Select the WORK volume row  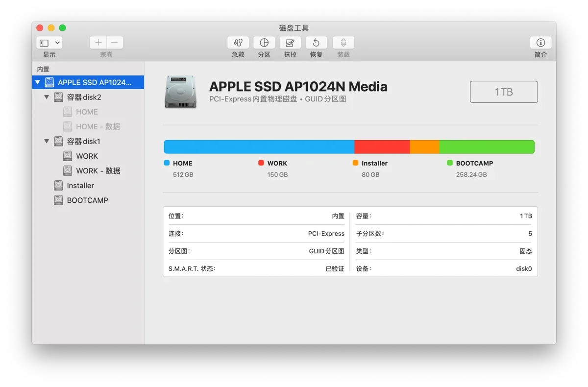[x=88, y=156]
